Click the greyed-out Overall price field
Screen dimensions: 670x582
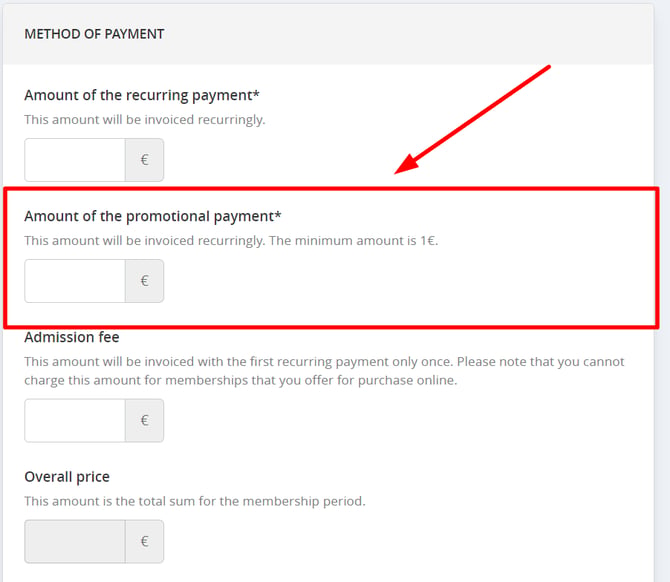pyautogui.click(x=75, y=541)
